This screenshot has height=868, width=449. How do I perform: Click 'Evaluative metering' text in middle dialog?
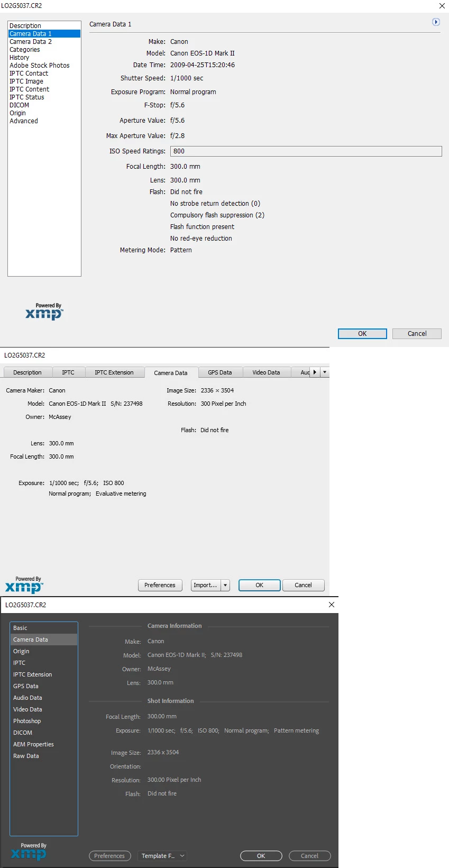[121, 494]
